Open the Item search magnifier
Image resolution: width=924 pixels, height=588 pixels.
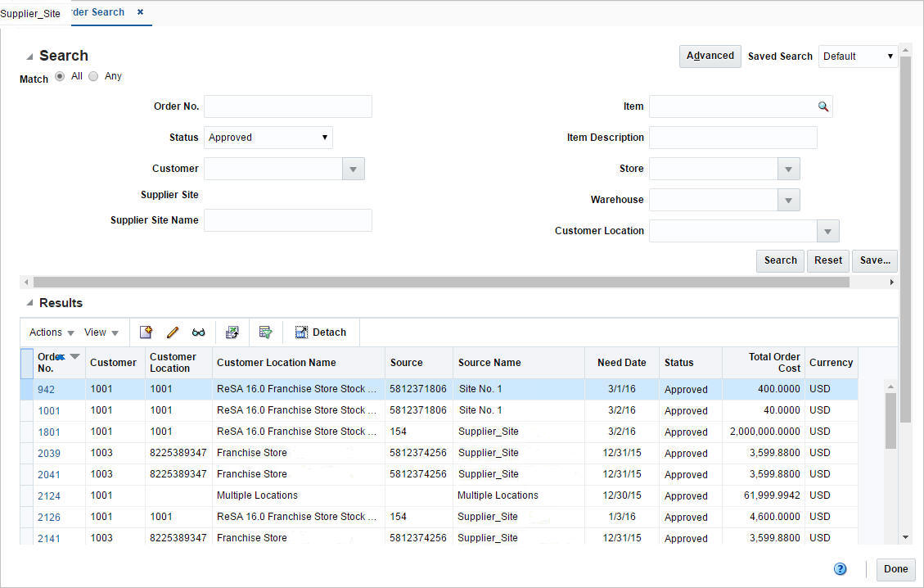point(823,106)
